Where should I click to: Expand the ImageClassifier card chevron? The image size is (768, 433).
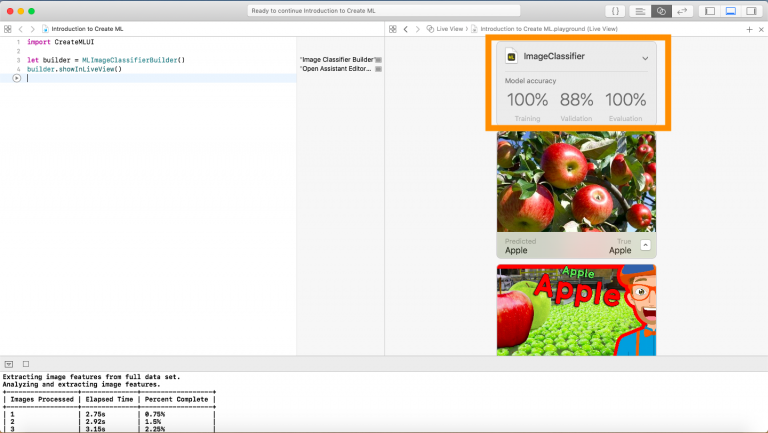[x=644, y=58]
